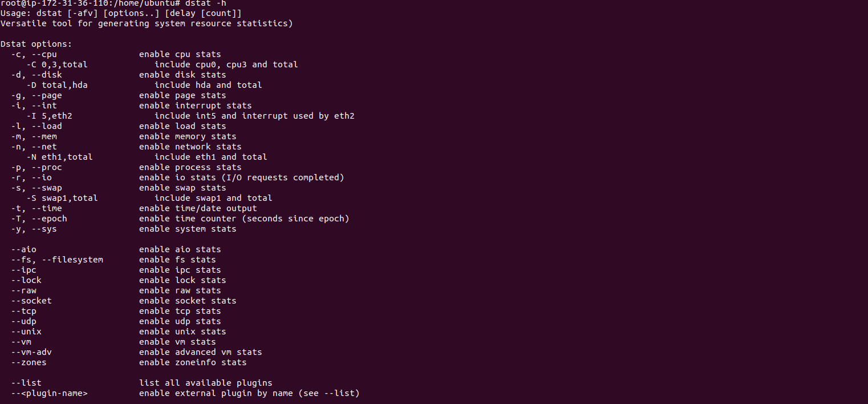Click the '-d, --disk' option
This screenshot has width=868, height=404.
[x=36, y=75]
